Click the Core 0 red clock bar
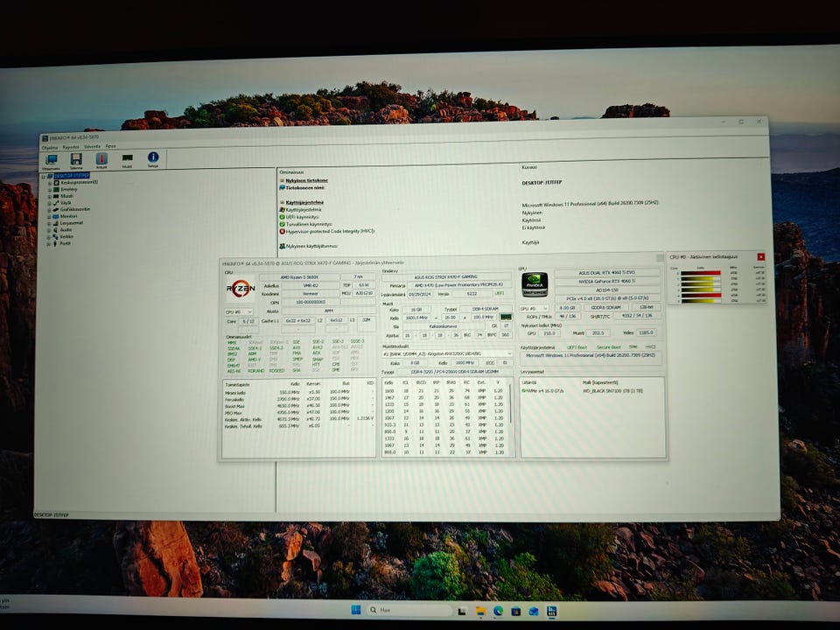The width and height of the screenshot is (840, 630). tap(701, 273)
